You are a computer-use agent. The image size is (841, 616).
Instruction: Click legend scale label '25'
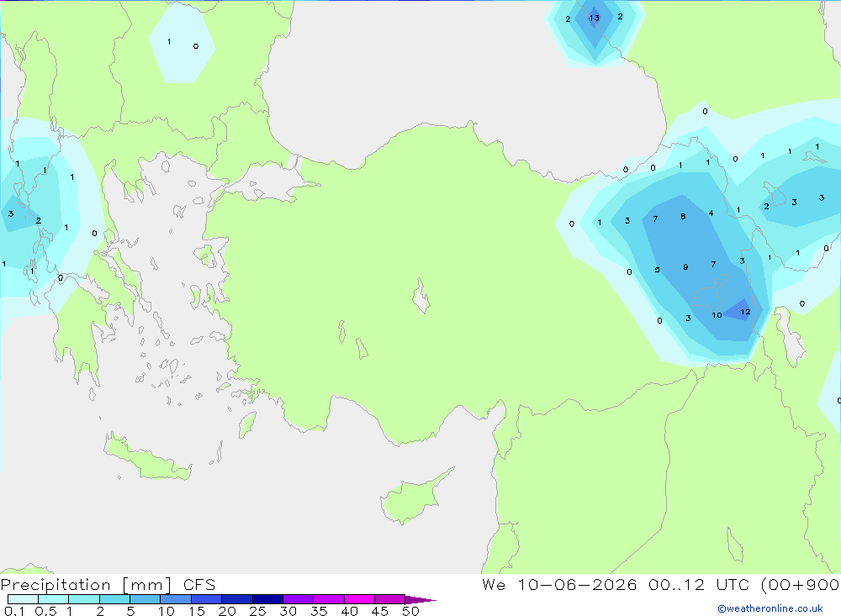[x=257, y=611]
